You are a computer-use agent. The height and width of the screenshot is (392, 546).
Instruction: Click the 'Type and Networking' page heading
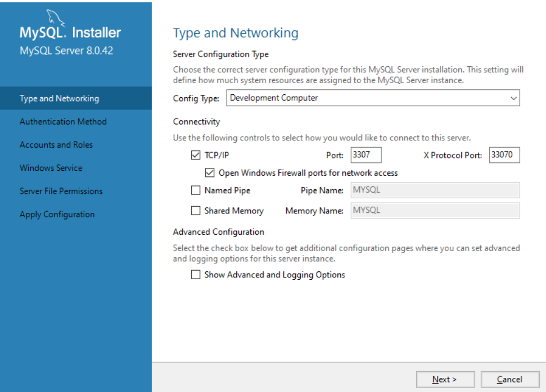tap(236, 33)
